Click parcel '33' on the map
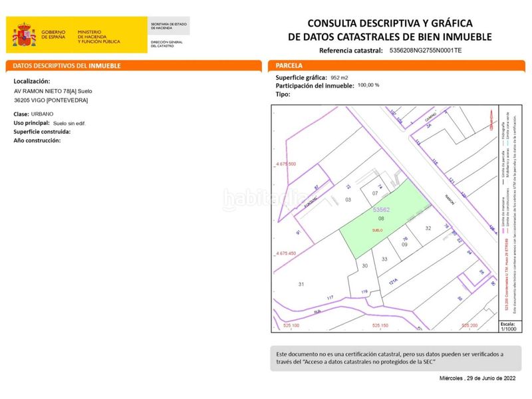532x399 pixels. tap(384, 259)
